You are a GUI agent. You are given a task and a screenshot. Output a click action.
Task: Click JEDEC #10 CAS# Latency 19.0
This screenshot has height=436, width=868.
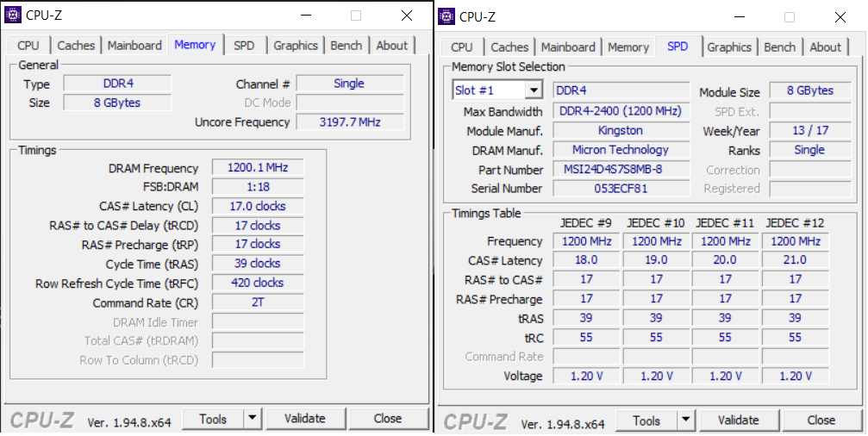pos(656,260)
